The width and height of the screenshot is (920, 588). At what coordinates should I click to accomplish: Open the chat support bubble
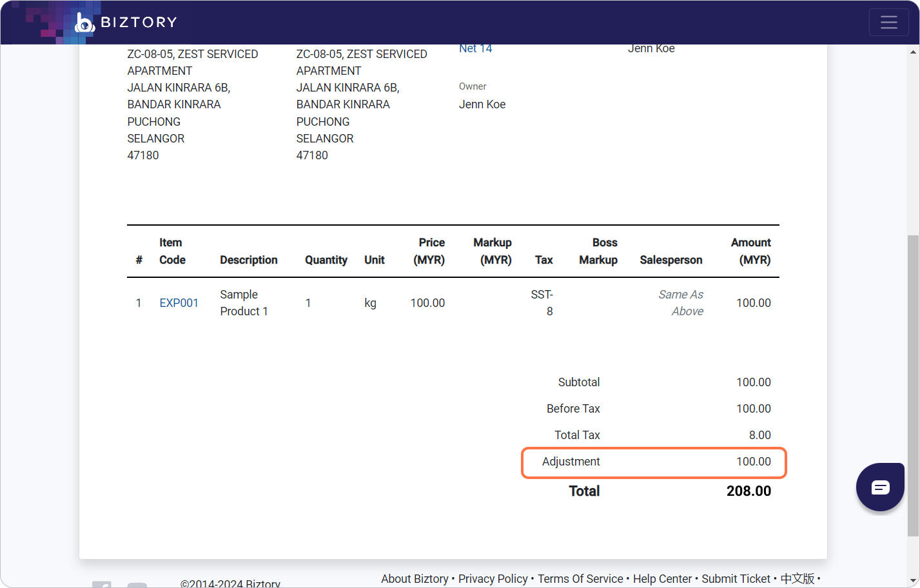click(x=880, y=487)
